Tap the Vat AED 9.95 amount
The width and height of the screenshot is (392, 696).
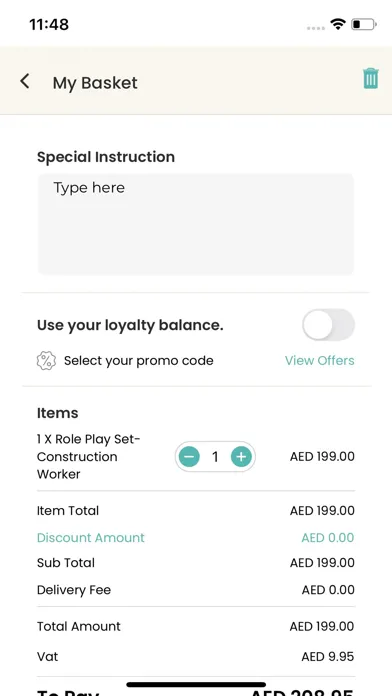(x=328, y=656)
